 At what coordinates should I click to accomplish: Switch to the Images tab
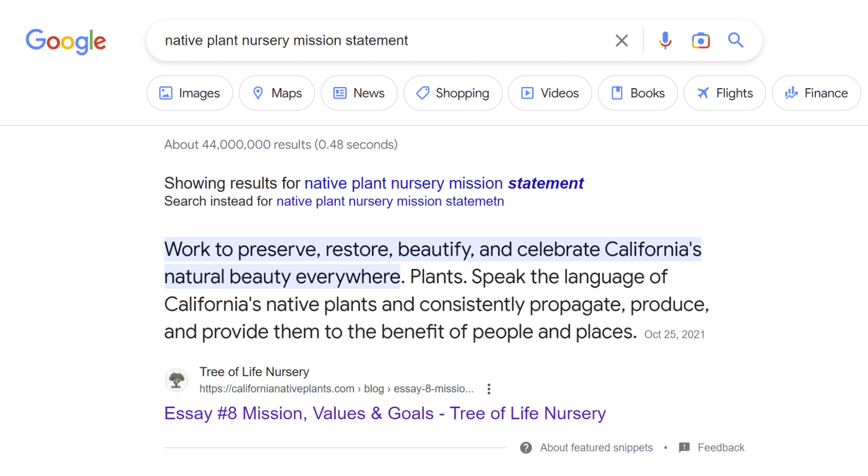pos(190,93)
